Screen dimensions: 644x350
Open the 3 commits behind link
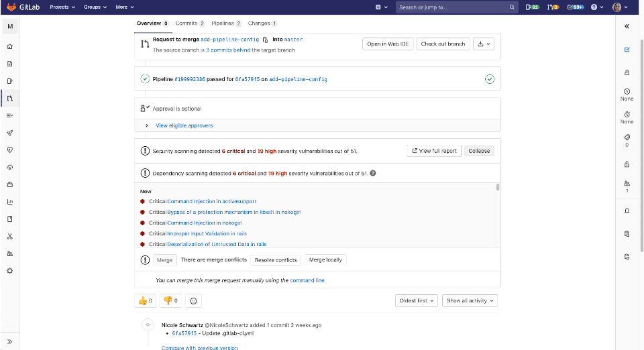[x=228, y=50]
